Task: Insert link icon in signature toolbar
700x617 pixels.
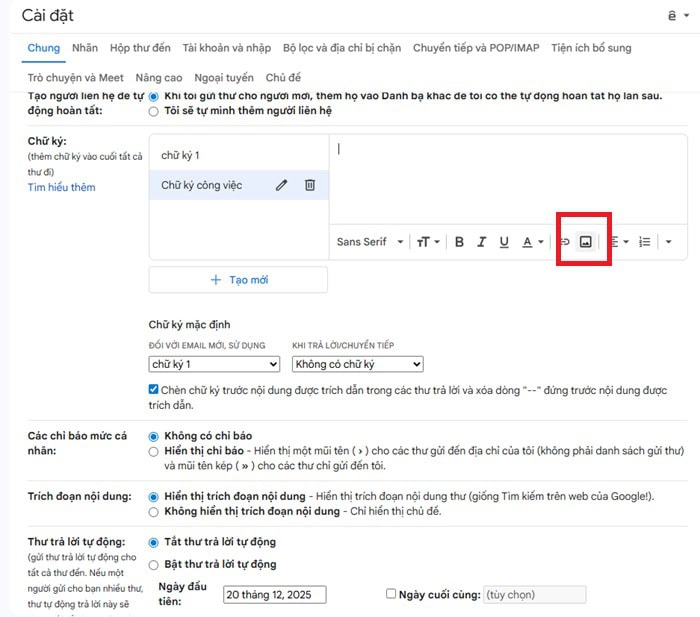Action: [x=565, y=242]
